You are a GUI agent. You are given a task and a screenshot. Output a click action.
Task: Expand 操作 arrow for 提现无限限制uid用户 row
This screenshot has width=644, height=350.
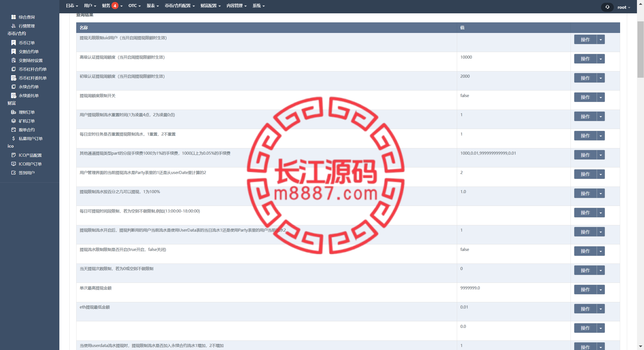tap(601, 39)
